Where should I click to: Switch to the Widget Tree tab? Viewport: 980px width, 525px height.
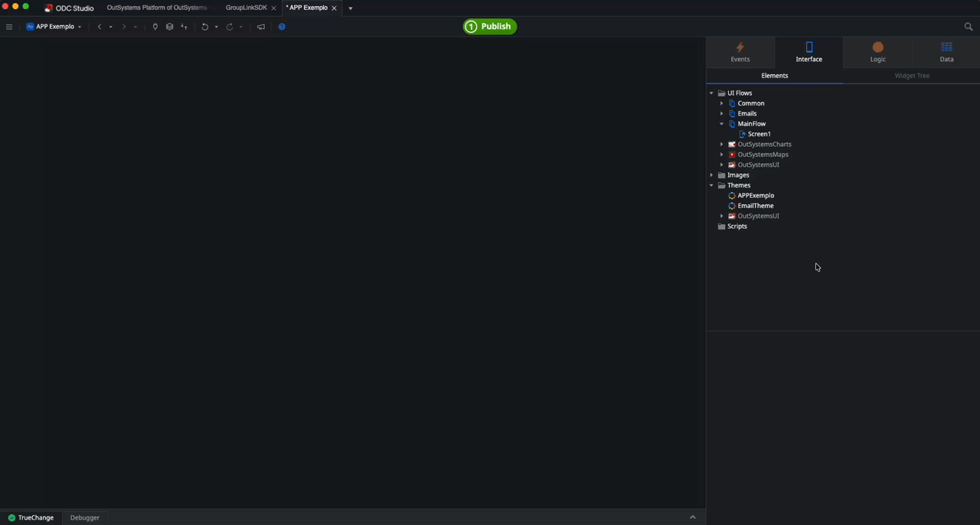pos(912,76)
